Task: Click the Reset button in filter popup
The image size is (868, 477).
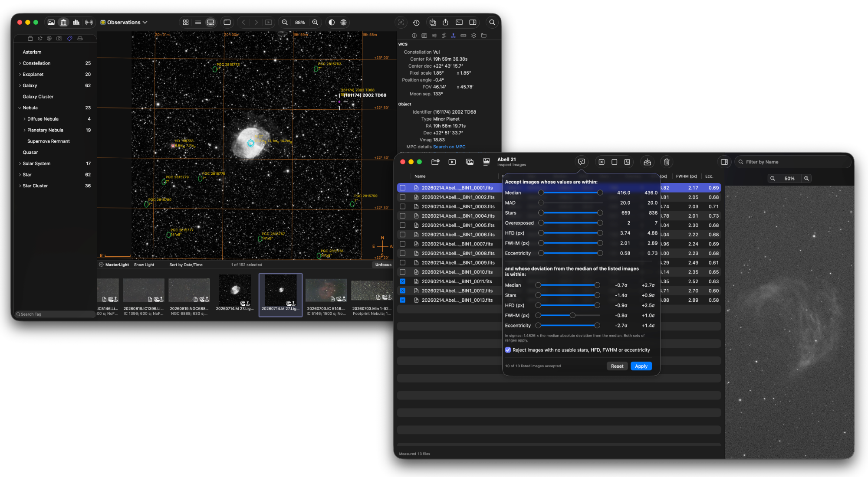Action: pyautogui.click(x=617, y=366)
